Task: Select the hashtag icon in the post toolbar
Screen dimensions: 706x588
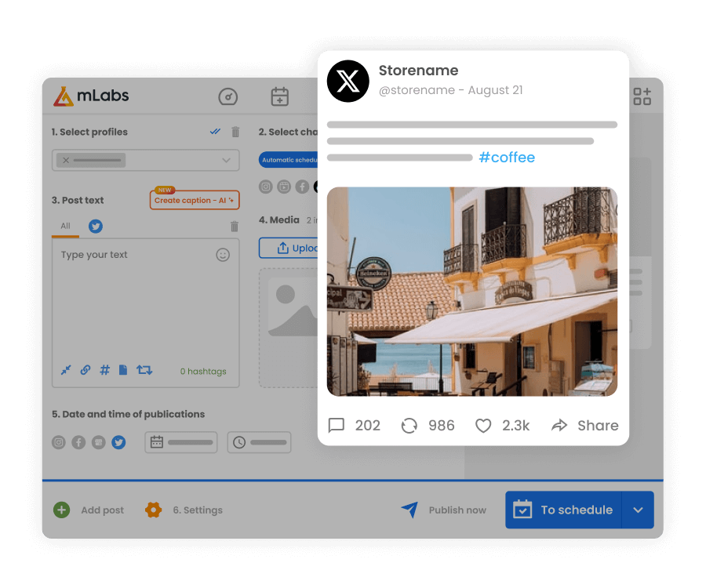Action: pyautogui.click(x=104, y=369)
